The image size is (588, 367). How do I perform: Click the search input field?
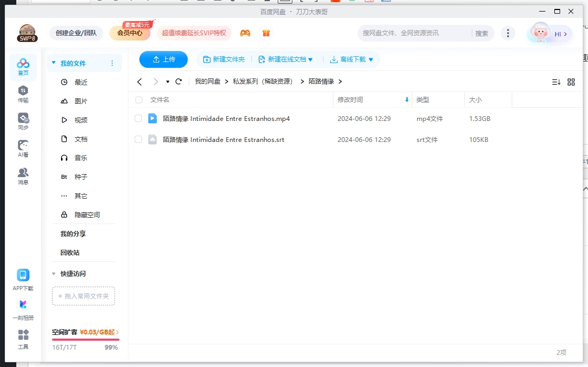[x=410, y=33]
